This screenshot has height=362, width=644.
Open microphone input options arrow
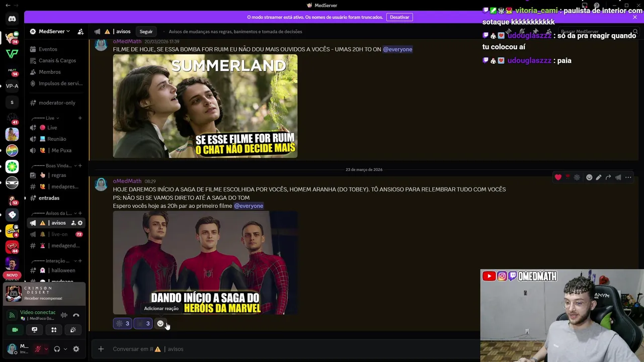coord(46,349)
